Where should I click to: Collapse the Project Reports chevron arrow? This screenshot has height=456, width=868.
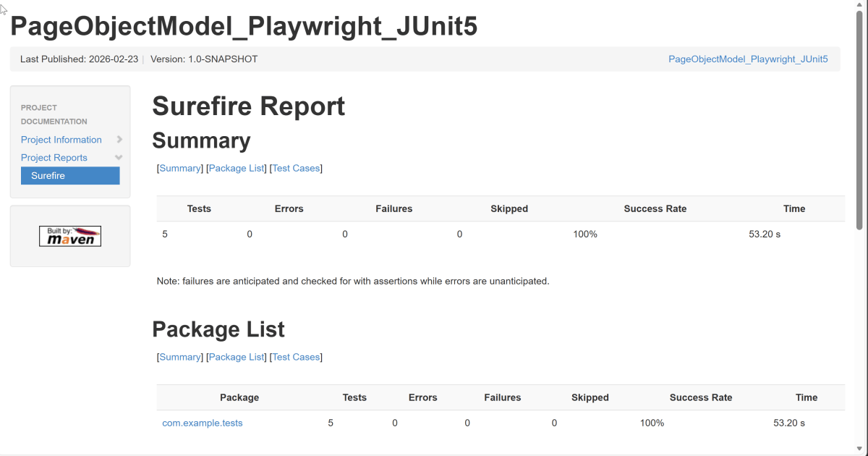[119, 158]
